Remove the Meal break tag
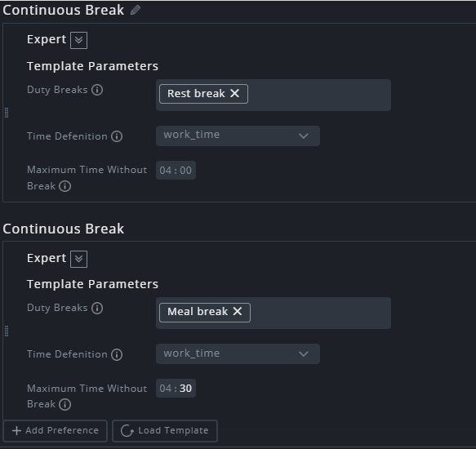The image size is (476, 449). click(x=238, y=311)
